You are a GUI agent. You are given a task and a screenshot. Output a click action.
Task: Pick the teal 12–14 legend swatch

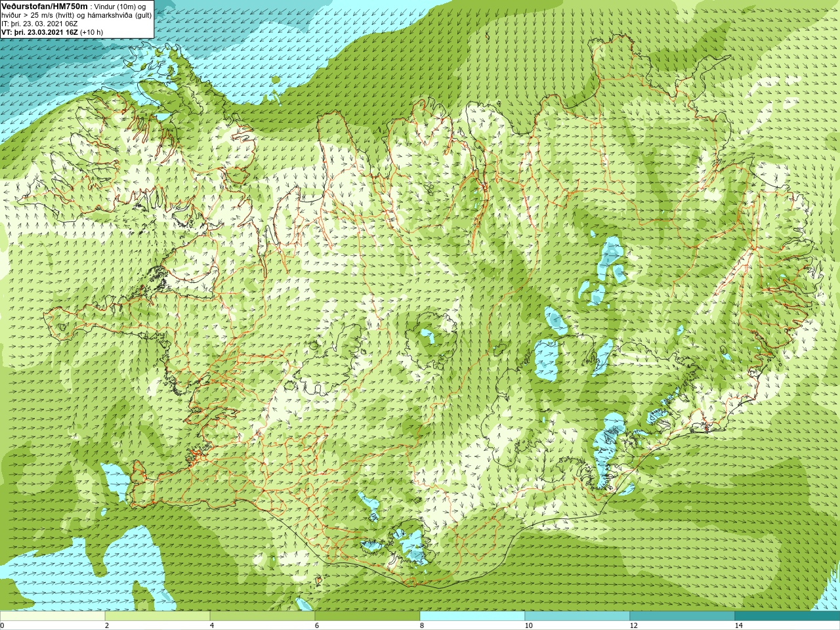[x=682, y=616]
